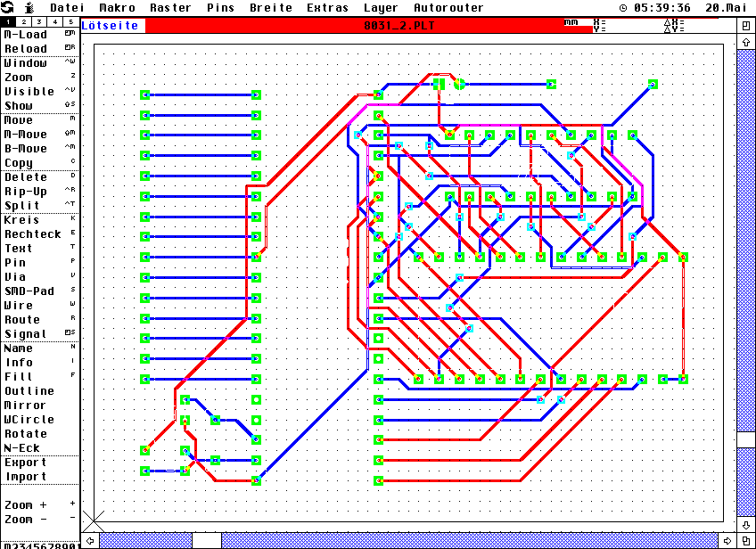The image size is (756, 549).
Task: Expand the Breite width menu
Action: tap(270, 7)
